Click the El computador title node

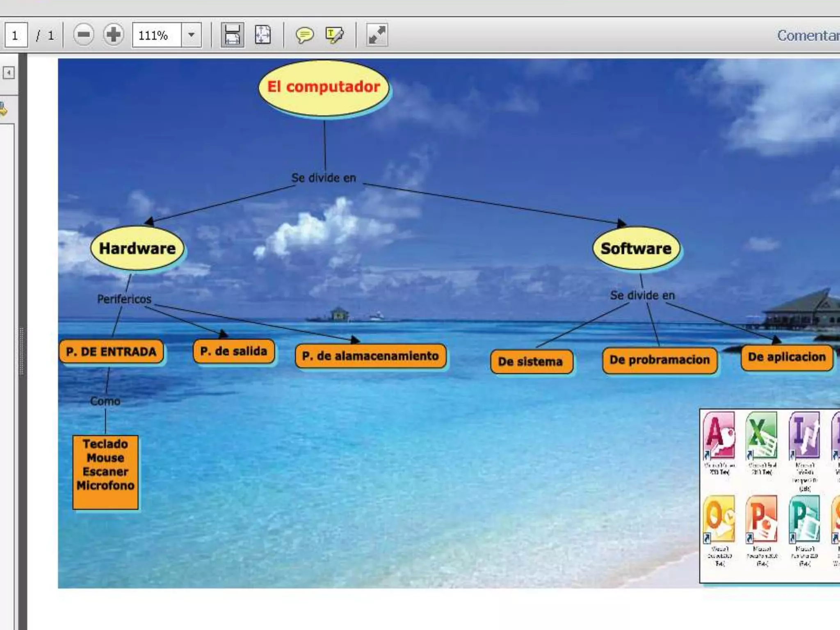(x=324, y=87)
